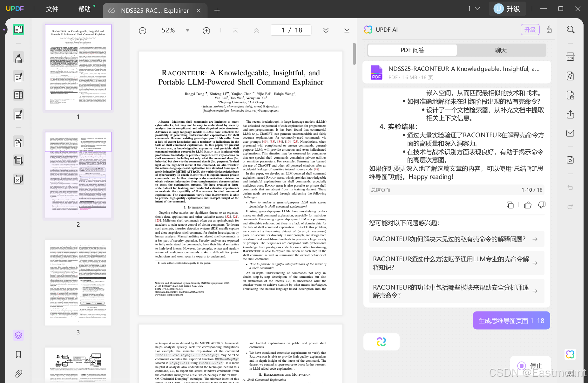Run OCR text recognition tool
The image size is (588, 383).
tap(571, 57)
